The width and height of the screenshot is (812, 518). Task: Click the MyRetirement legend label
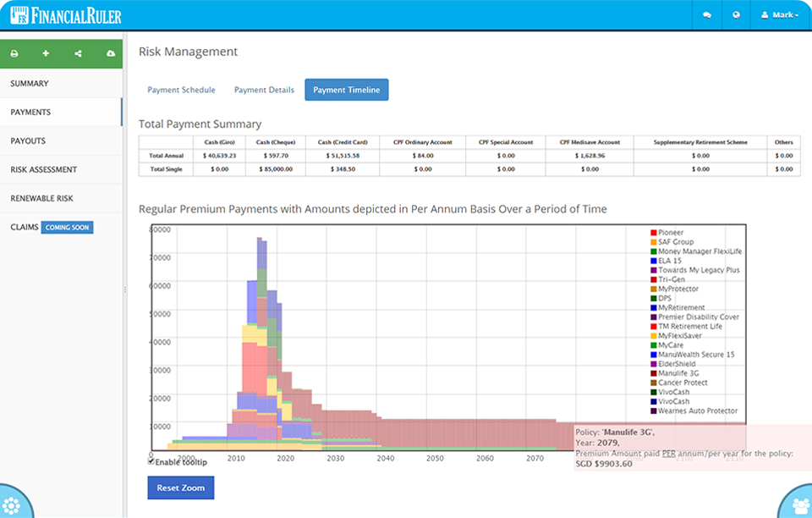click(x=682, y=307)
